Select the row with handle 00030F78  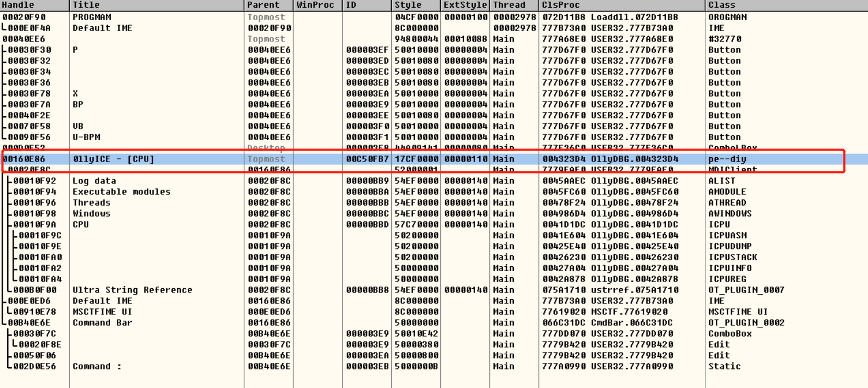point(434,93)
